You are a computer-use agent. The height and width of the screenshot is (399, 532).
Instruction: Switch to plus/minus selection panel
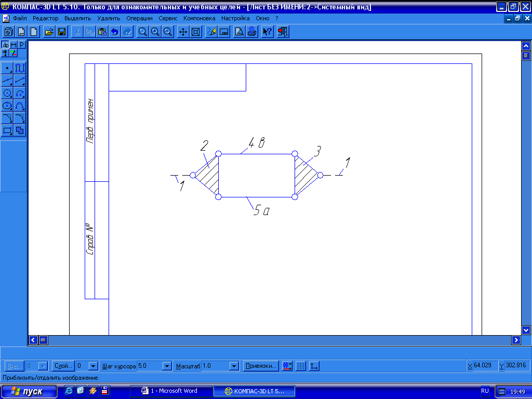(x=13, y=53)
